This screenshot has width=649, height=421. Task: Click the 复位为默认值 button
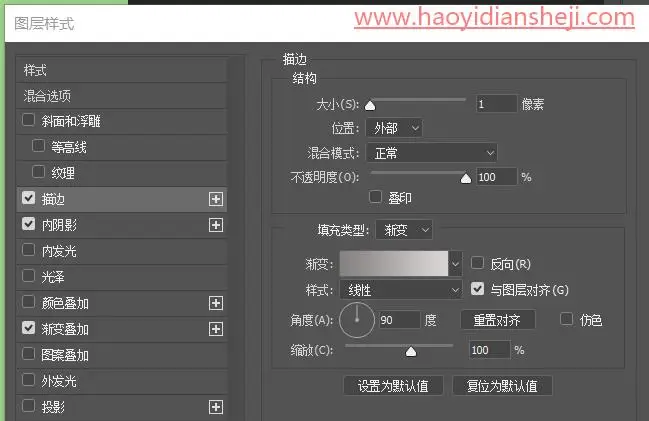click(502, 386)
